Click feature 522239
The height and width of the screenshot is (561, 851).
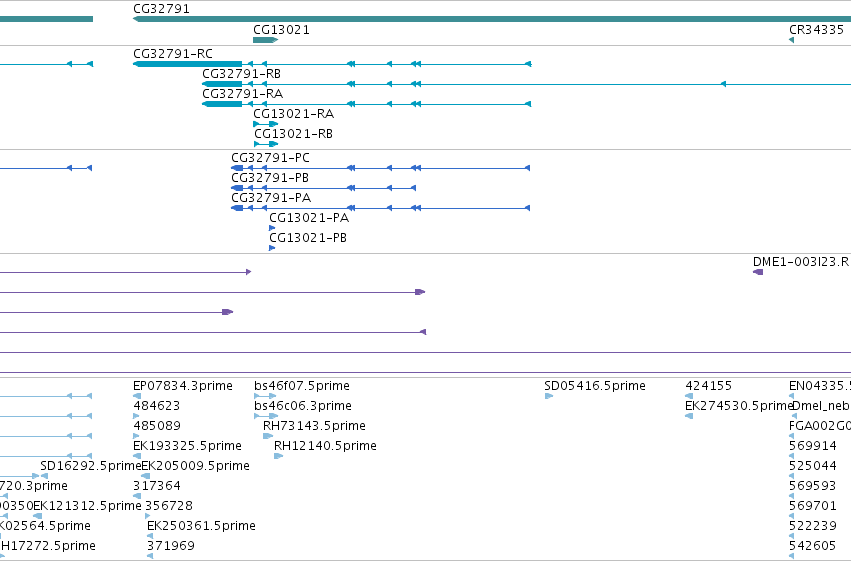tap(812, 526)
